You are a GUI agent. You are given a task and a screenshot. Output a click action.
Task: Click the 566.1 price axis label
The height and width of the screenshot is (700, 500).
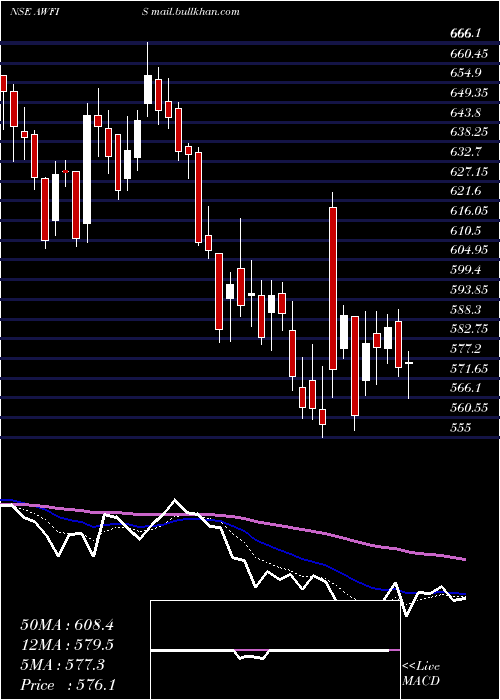point(466,388)
